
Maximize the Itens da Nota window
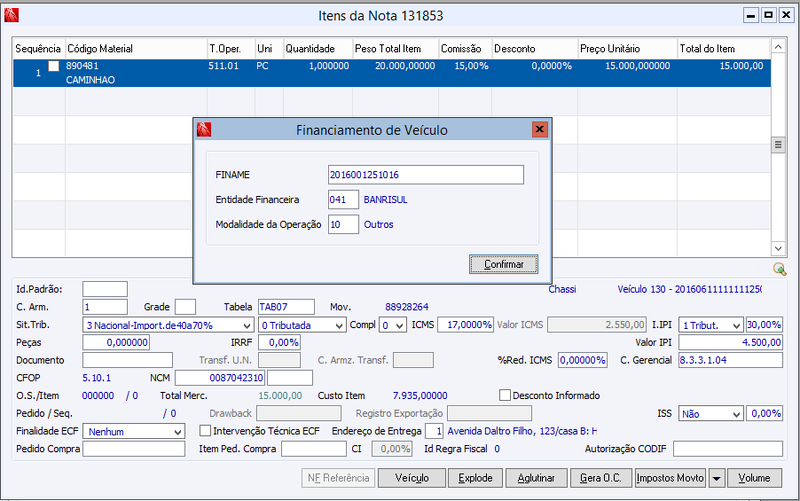pos(768,15)
